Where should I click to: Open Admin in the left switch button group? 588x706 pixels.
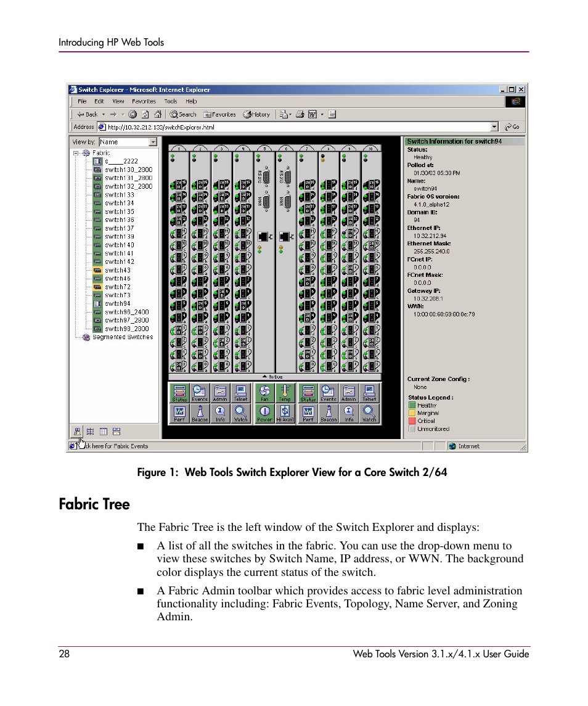tap(219, 393)
